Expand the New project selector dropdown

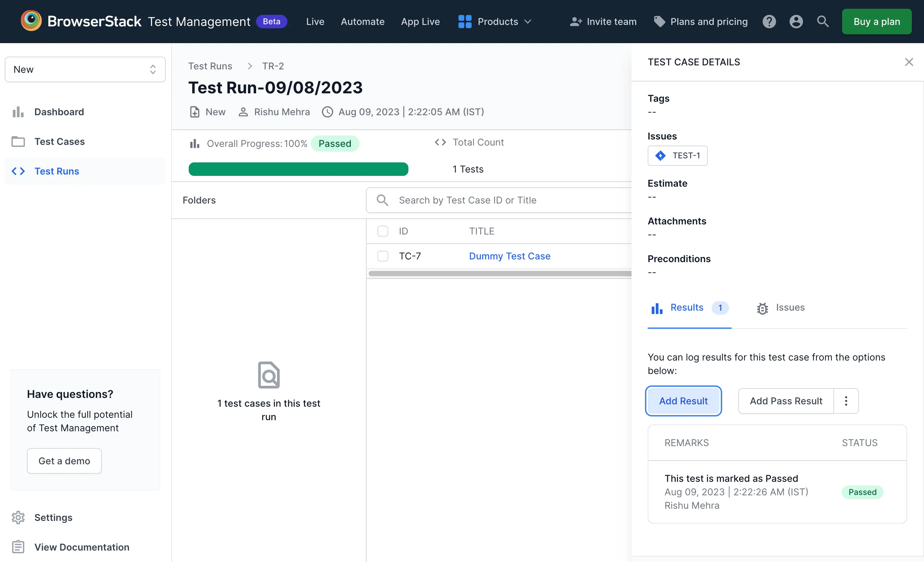click(x=85, y=69)
